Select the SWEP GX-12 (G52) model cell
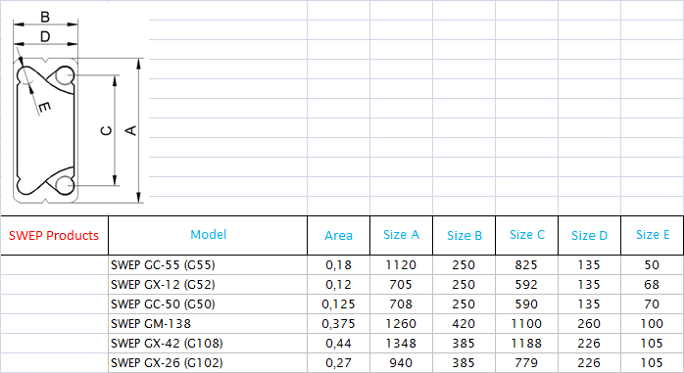This screenshot has width=684, height=373. (208, 284)
